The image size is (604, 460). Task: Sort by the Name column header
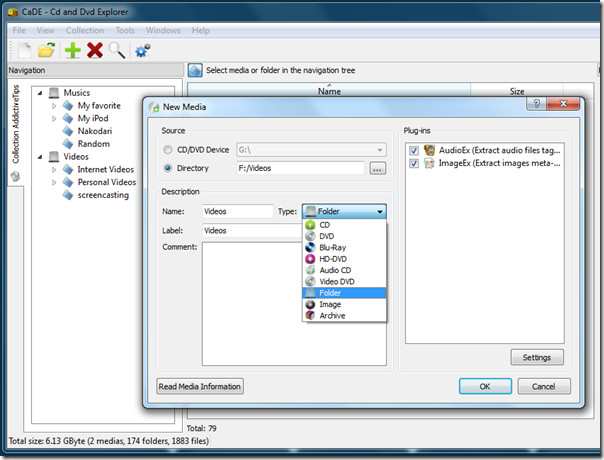pos(329,91)
